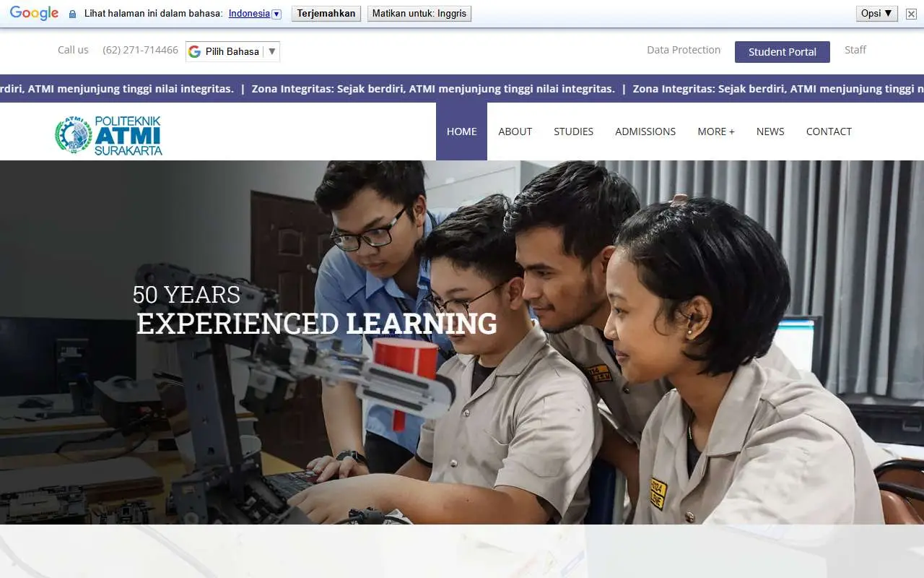
Task: Open the Student Portal button
Action: tap(783, 52)
